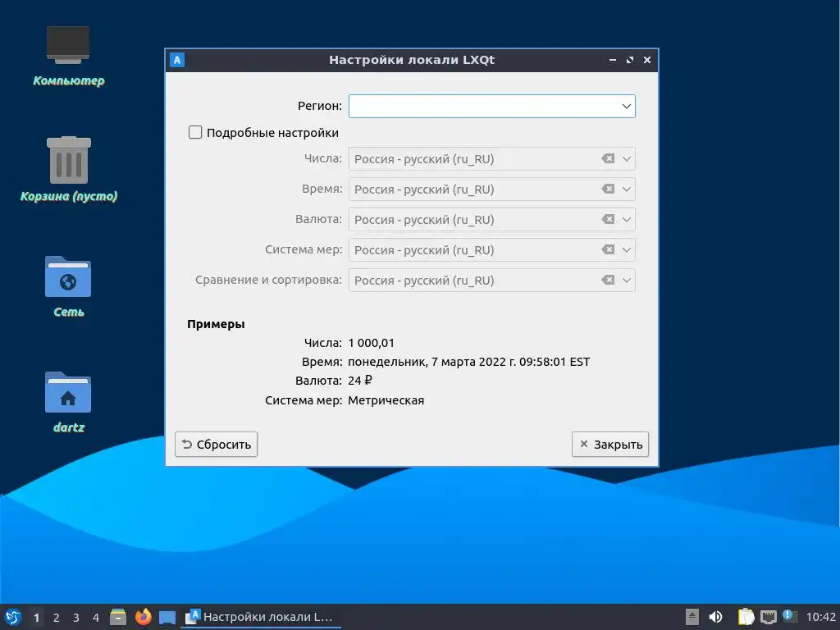This screenshot has height=630, width=840.
Task: Open the clipboard tray icon
Action: coord(746,617)
